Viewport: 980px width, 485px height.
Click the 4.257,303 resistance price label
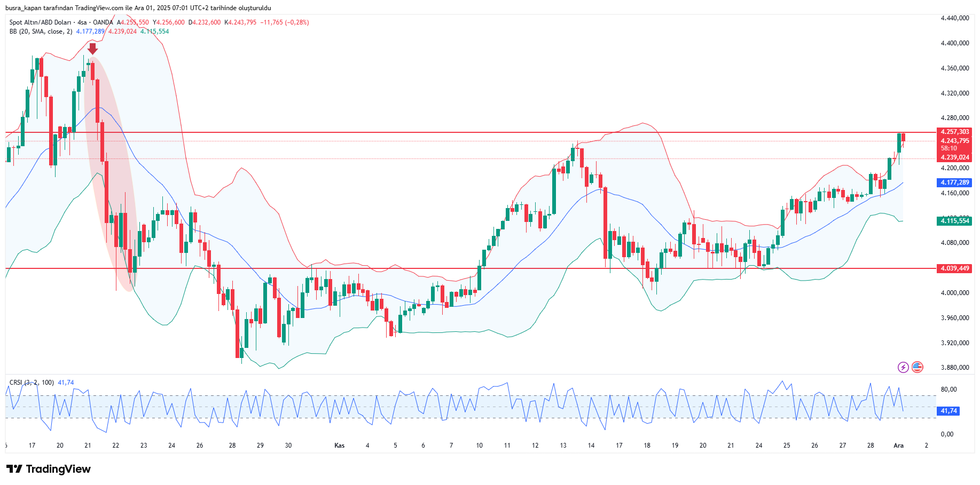tap(954, 132)
